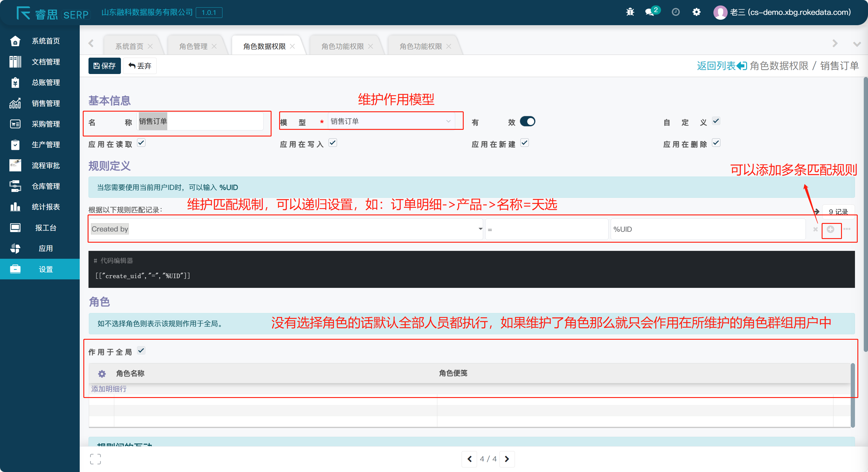The image size is (868, 472).
Task: Open the 仓库管理 sidebar module
Action: pos(40,186)
